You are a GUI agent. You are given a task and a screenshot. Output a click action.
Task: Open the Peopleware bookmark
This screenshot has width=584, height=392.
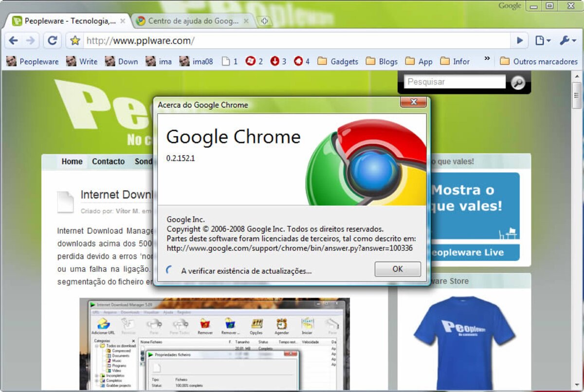tap(32, 61)
